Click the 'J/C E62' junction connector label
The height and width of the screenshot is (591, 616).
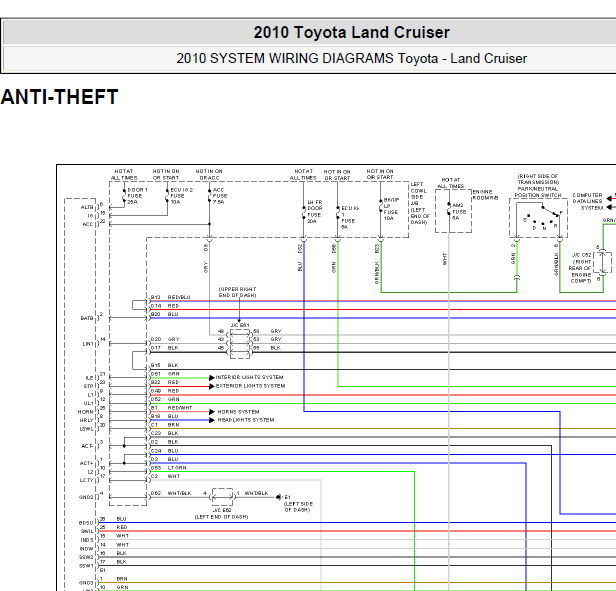click(x=222, y=510)
